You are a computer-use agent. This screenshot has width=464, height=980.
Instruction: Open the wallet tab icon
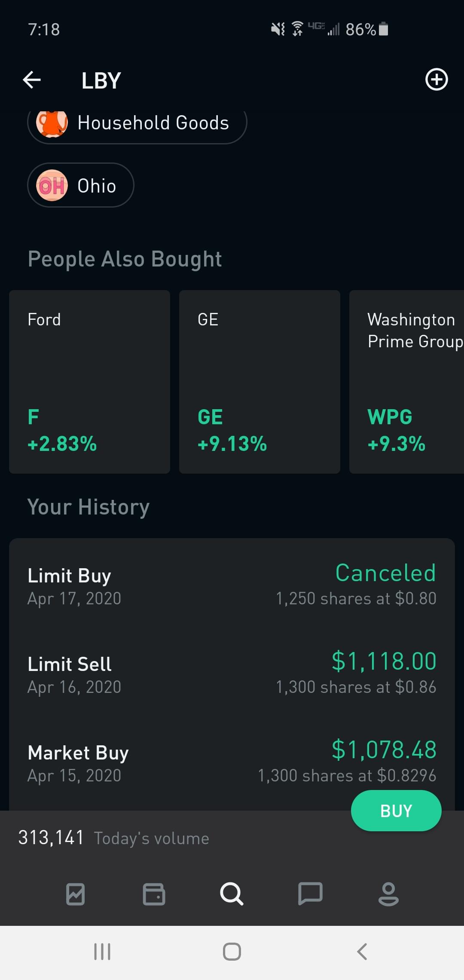(154, 894)
